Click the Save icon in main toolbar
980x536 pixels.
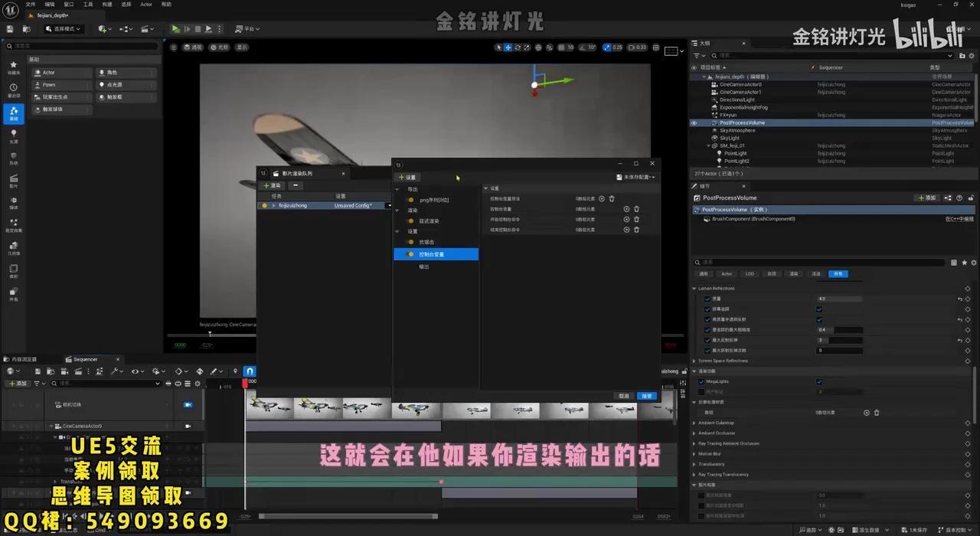click(10, 29)
